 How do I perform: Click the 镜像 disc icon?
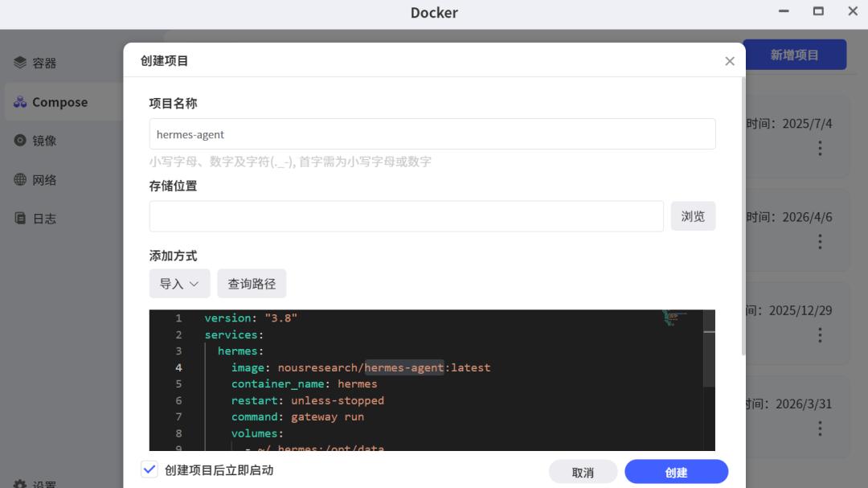point(20,140)
